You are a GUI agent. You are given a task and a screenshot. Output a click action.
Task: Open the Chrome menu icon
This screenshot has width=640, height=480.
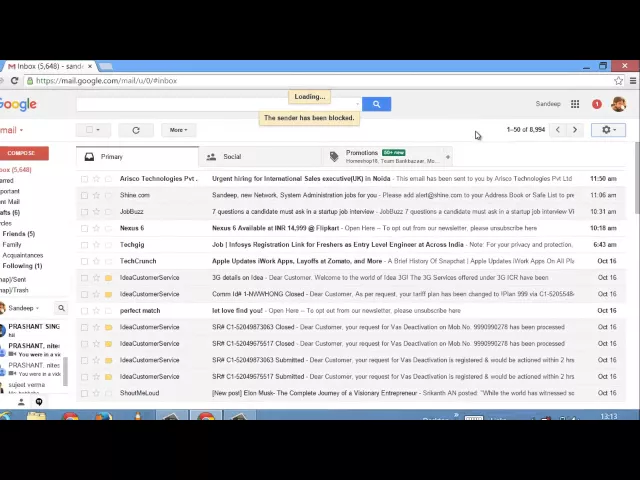click(633, 81)
